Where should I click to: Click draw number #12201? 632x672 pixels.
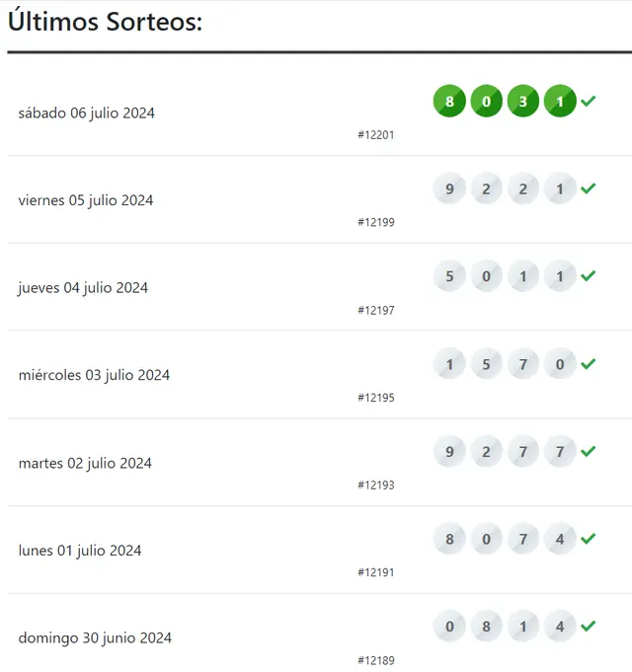tap(376, 135)
